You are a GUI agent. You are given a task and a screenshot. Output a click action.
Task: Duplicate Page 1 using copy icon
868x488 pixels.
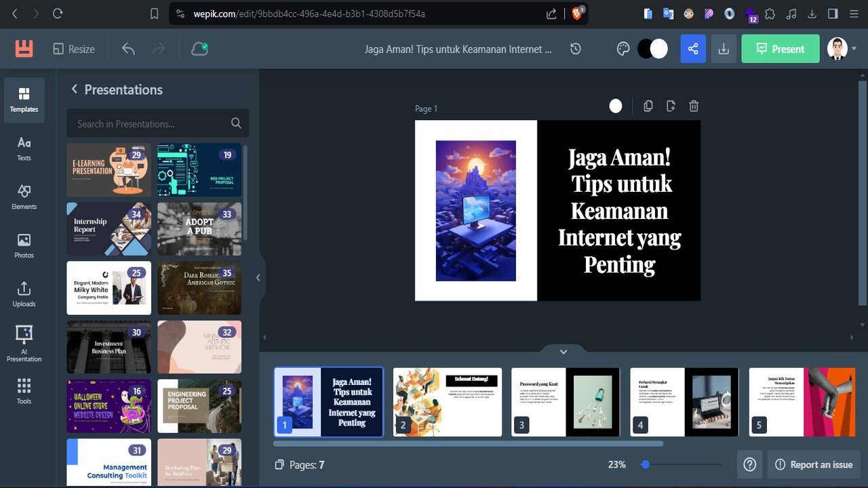click(x=648, y=106)
